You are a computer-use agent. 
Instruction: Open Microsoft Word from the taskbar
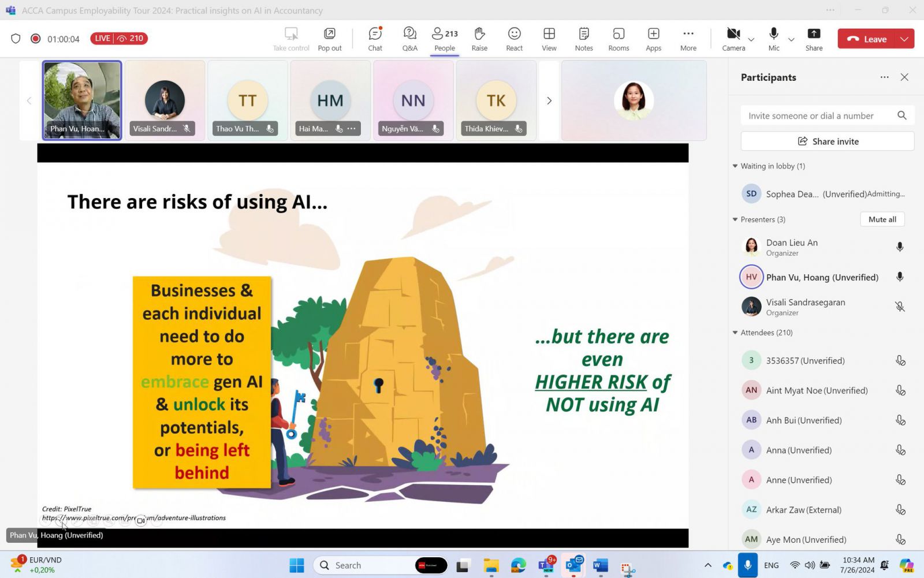(601, 565)
